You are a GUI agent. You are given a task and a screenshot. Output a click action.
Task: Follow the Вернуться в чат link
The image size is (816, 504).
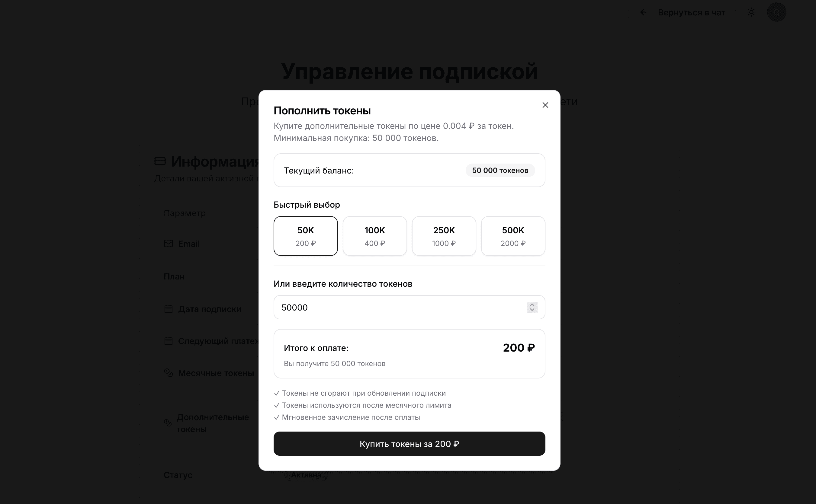tap(691, 13)
